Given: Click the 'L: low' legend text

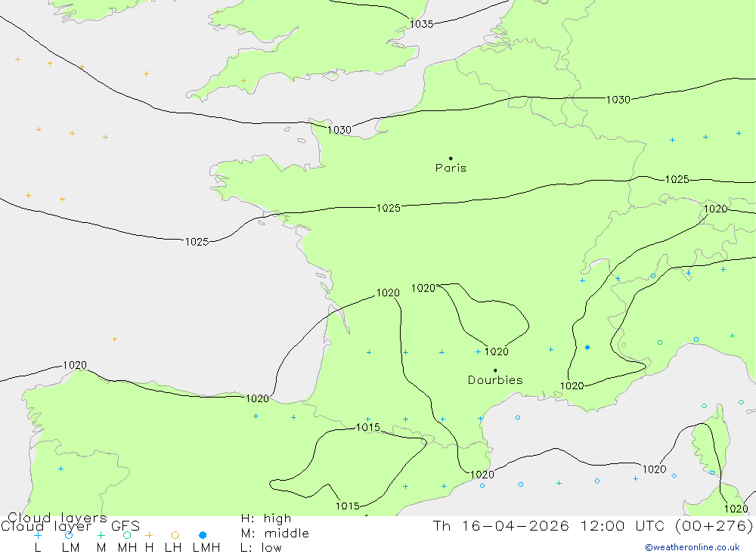Looking at the screenshot, I should (x=261, y=548).
